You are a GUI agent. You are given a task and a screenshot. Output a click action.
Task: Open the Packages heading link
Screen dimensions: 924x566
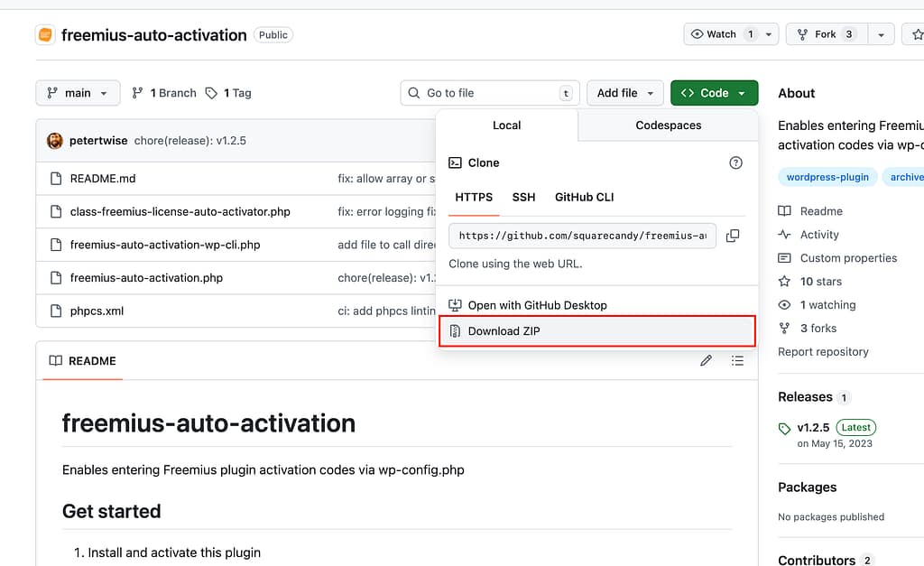pos(807,487)
